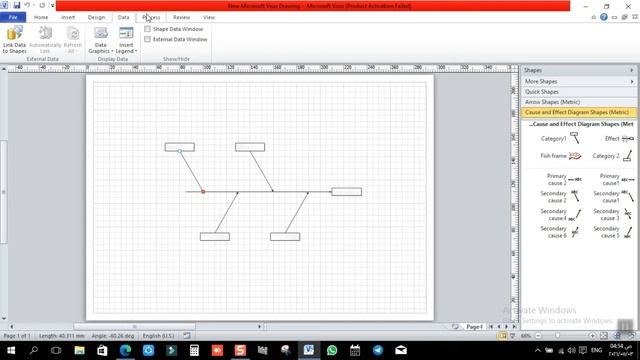Click the Angle value in status bar
This screenshot has height=360, width=640.
pyautogui.click(x=113, y=336)
